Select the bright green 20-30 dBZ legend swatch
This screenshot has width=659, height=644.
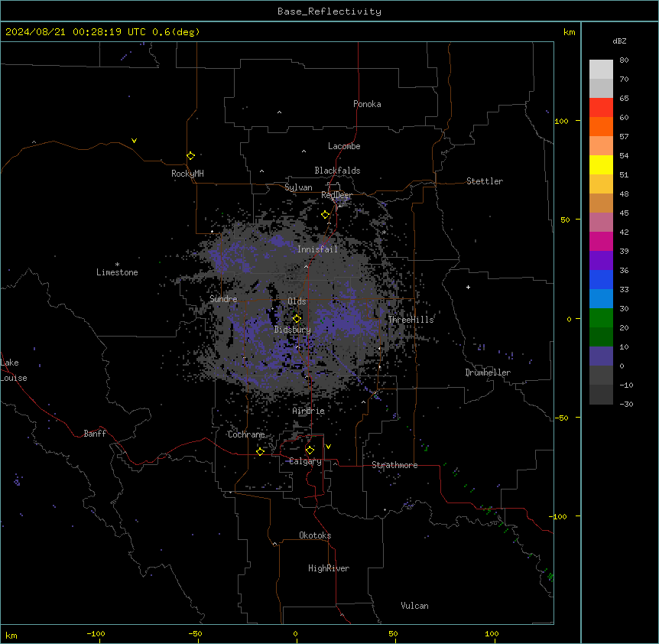[x=601, y=318]
